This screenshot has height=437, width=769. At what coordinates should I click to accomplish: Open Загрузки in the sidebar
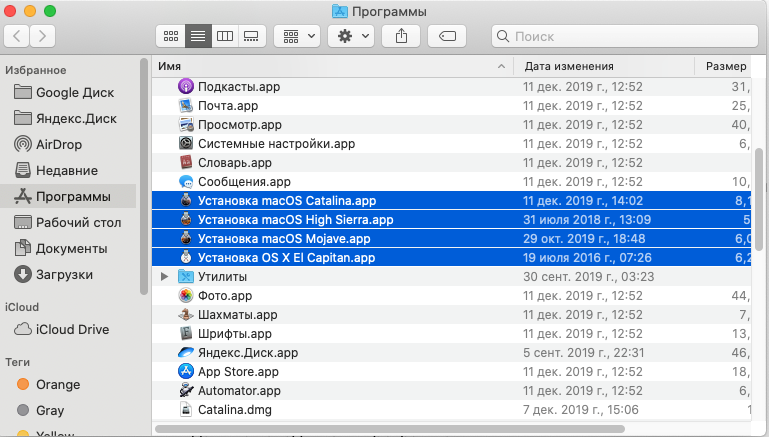(69, 274)
